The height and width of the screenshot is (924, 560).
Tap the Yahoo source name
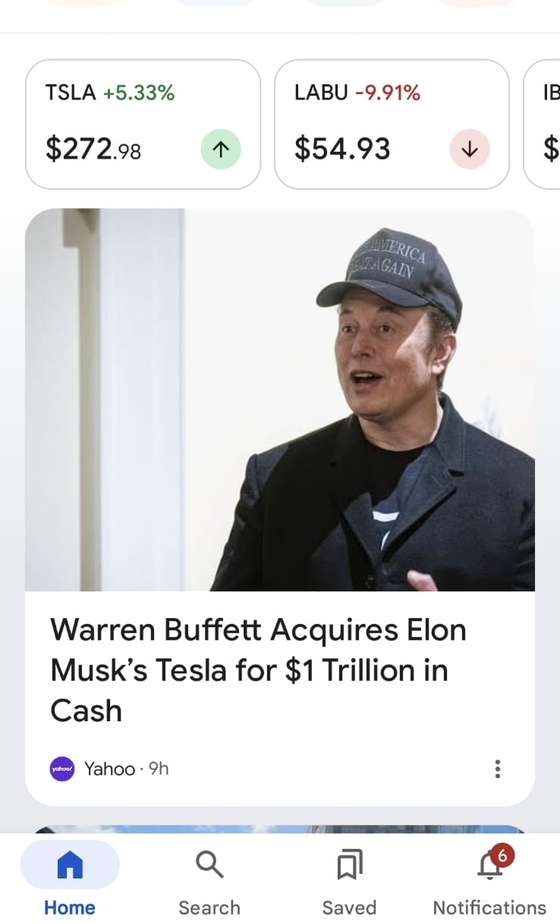(x=109, y=769)
